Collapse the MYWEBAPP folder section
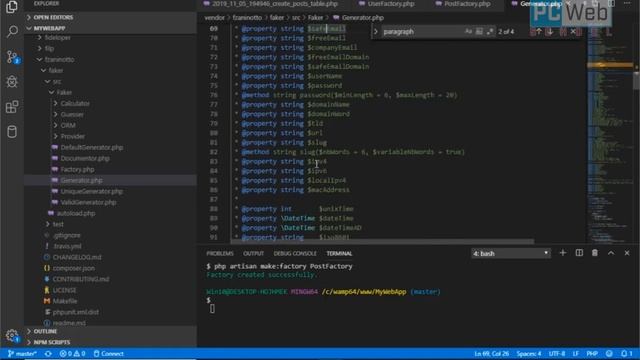640x360 pixels. click(110, 28)
